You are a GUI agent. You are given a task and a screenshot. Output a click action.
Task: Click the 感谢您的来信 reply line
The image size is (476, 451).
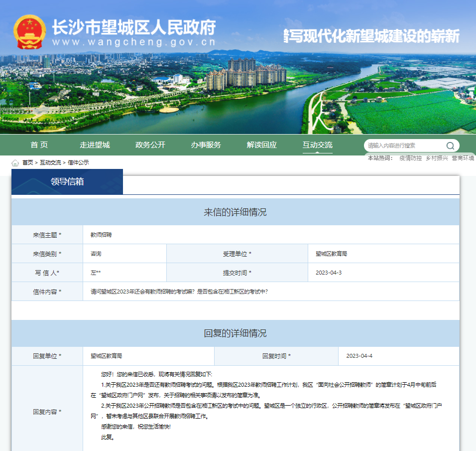tap(136, 427)
